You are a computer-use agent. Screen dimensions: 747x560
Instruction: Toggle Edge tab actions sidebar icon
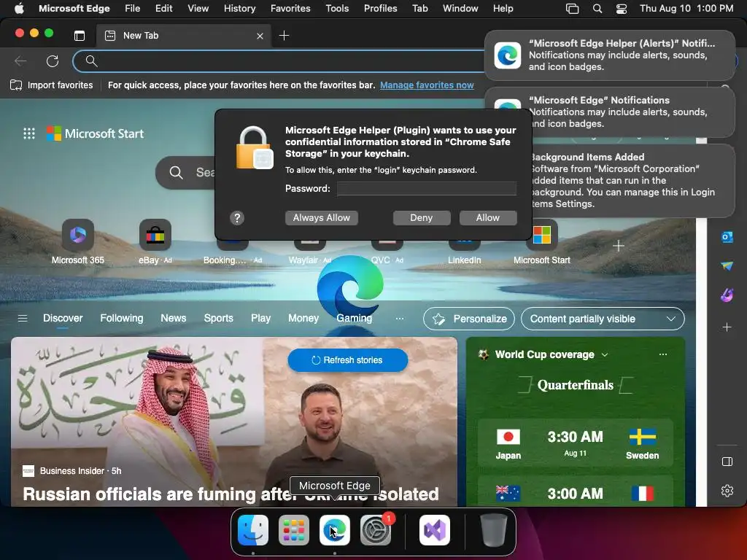(x=80, y=36)
